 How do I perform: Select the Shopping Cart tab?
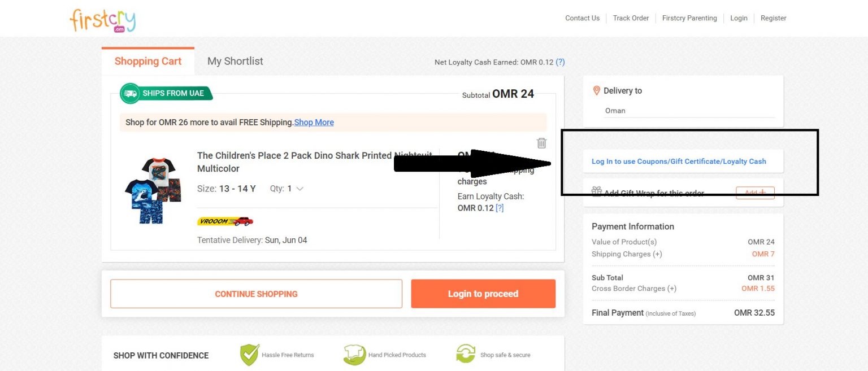[147, 60]
